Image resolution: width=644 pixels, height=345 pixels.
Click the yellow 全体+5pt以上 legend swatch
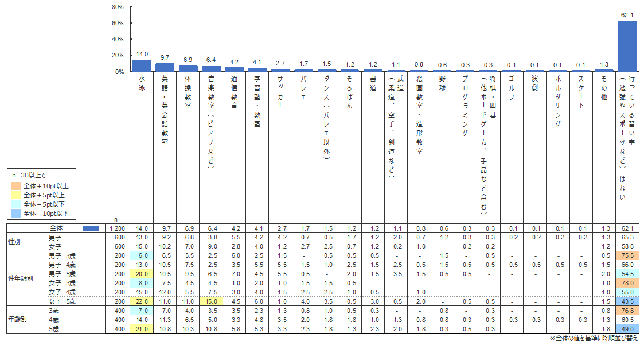(17, 195)
